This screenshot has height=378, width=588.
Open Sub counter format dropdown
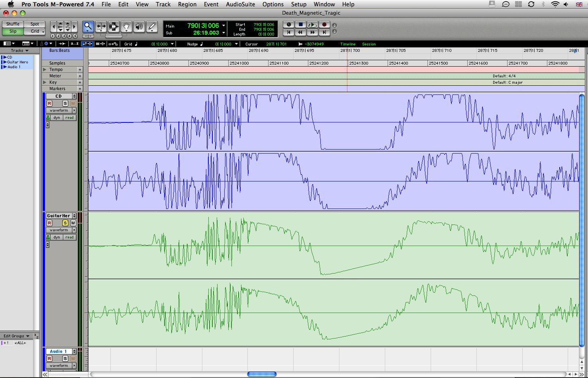pyautogui.click(x=223, y=33)
